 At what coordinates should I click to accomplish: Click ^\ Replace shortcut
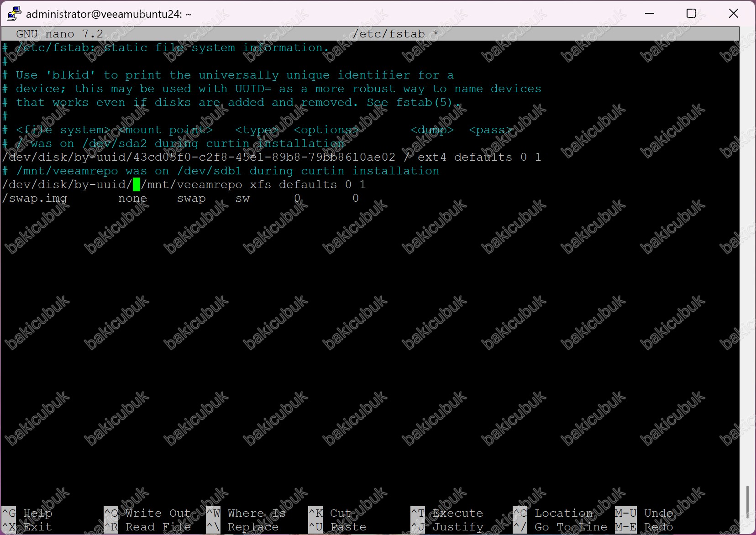[242, 527]
